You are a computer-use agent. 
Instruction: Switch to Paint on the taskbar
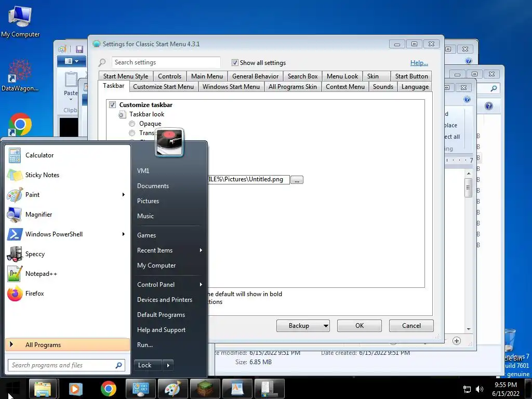[x=172, y=389]
